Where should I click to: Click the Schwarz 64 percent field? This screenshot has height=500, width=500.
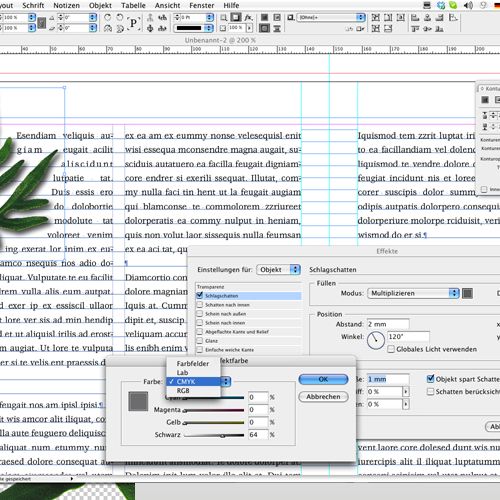pyautogui.click(x=258, y=435)
